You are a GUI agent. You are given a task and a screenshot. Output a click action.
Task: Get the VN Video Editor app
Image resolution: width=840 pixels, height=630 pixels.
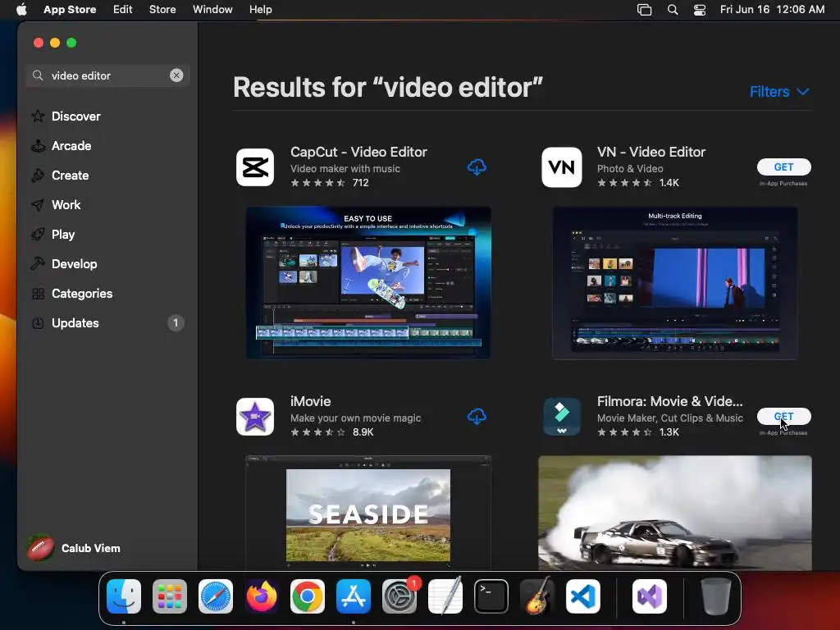(x=783, y=167)
